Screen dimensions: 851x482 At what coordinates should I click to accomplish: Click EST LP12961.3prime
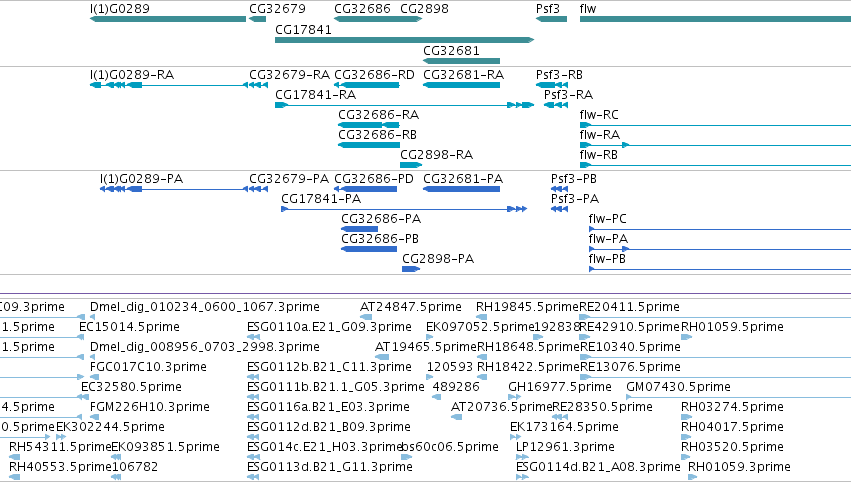click(565, 447)
